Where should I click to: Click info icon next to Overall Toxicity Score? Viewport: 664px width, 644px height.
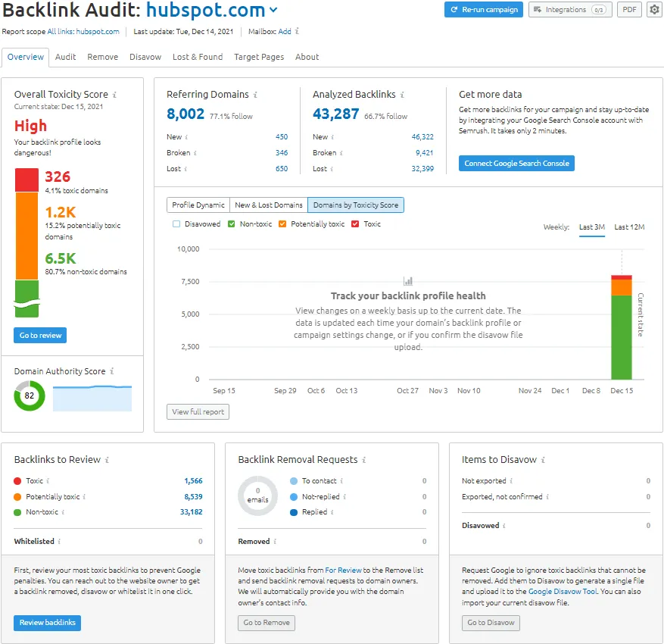pyautogui.click(x=114, y=95)
